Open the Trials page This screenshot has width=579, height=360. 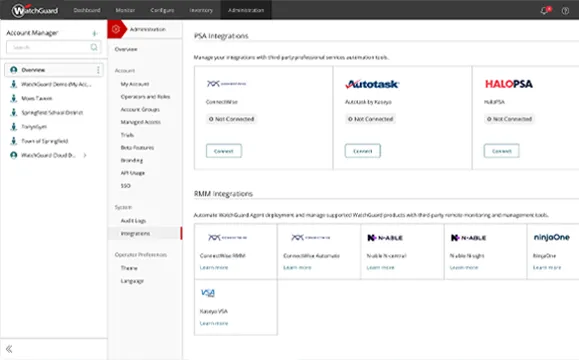coord(127,135)
